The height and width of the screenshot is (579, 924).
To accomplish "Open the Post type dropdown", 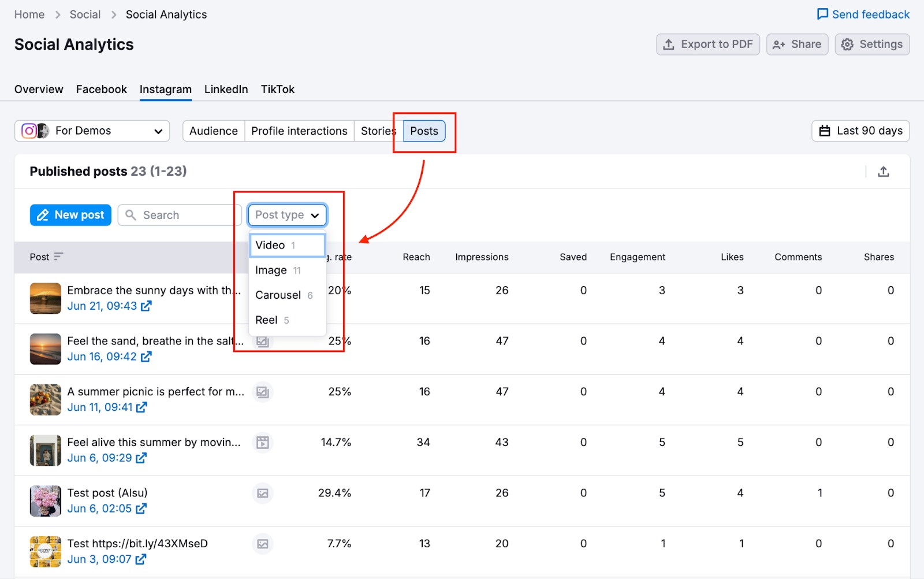I will [287, 214].
